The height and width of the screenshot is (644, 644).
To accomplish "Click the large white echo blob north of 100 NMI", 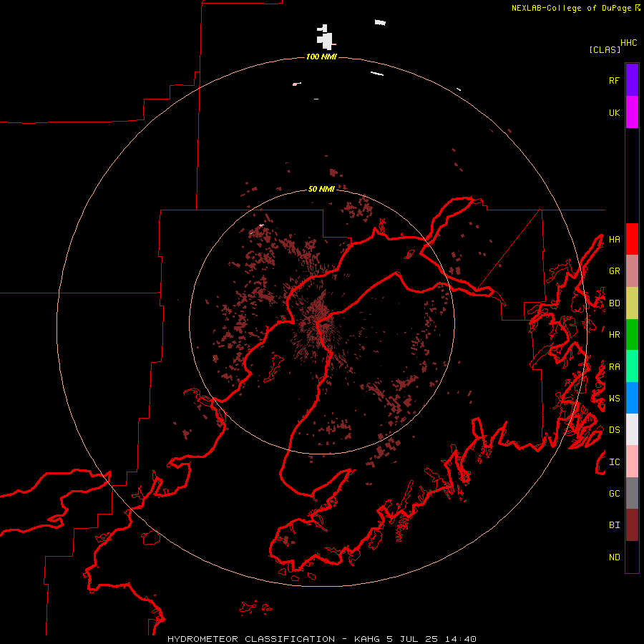I will pyautogui.click(x=326, y=38).
